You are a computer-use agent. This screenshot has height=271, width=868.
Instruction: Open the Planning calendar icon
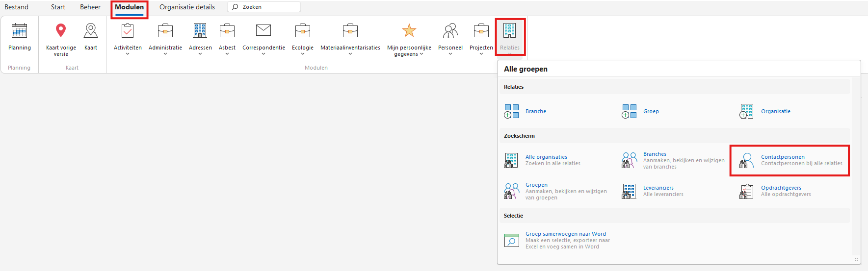click(20, 31)
